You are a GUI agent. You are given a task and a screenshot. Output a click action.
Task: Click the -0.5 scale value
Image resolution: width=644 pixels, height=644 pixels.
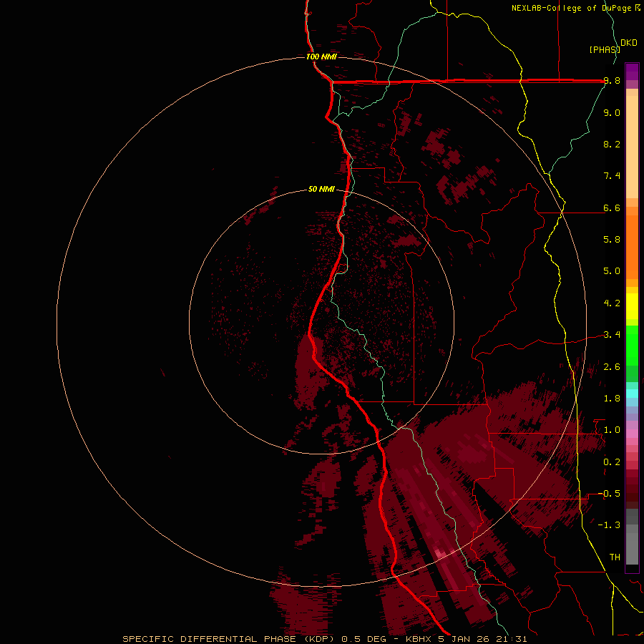[x=609, y=494]
